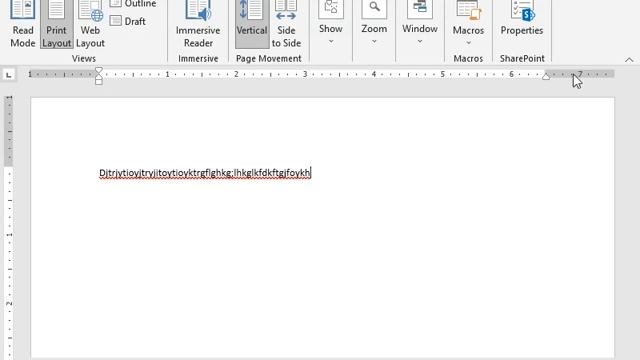
Task: Select Print Layout view
Action: [x=56, y=24]
